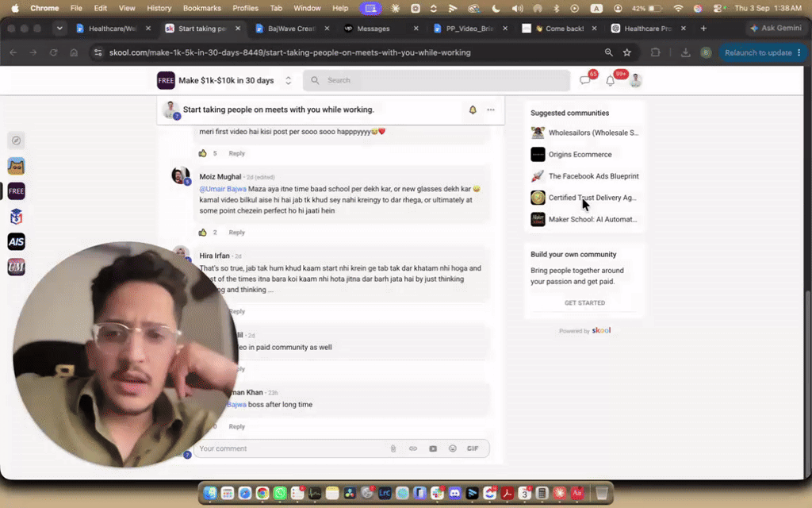Open a new Chrome tab with plus
The image size is (812, 508).
coord(703,29)
